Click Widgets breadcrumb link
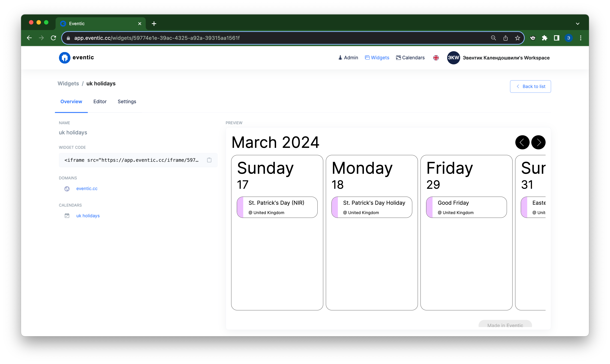Image resolution: width=610 pixels, height=364 pixels. click(68, 83)
